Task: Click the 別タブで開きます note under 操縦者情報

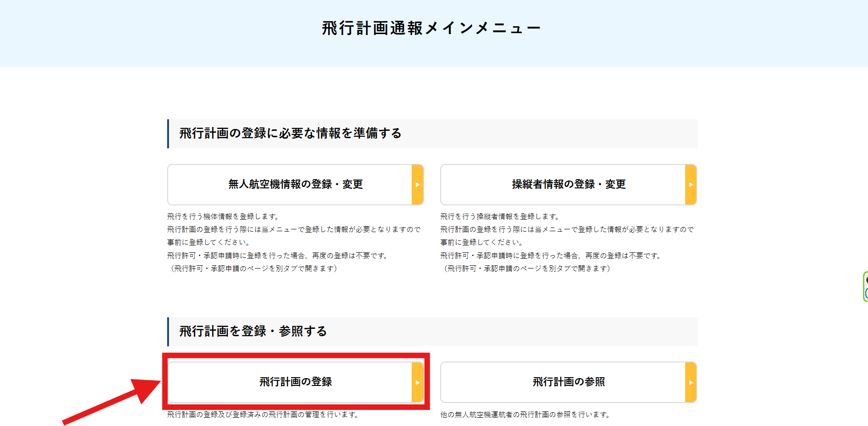Action: (526, 268)
